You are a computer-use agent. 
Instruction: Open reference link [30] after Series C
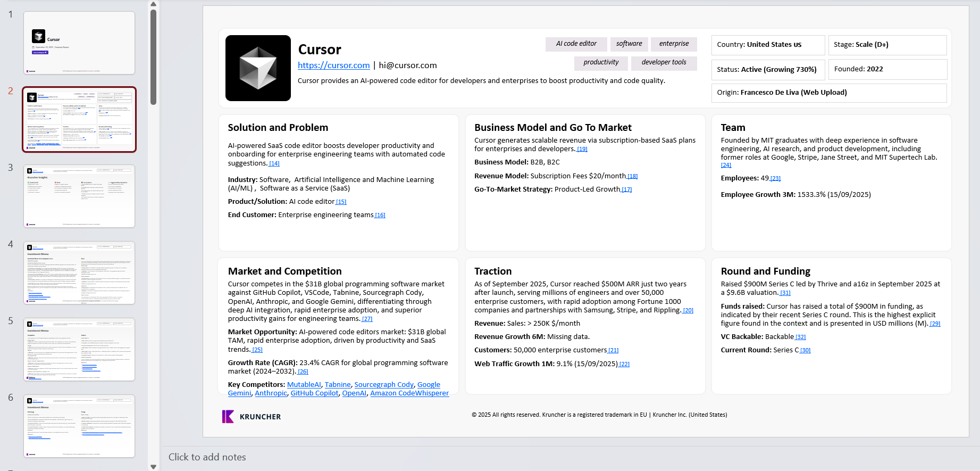(x=806, y=351)
